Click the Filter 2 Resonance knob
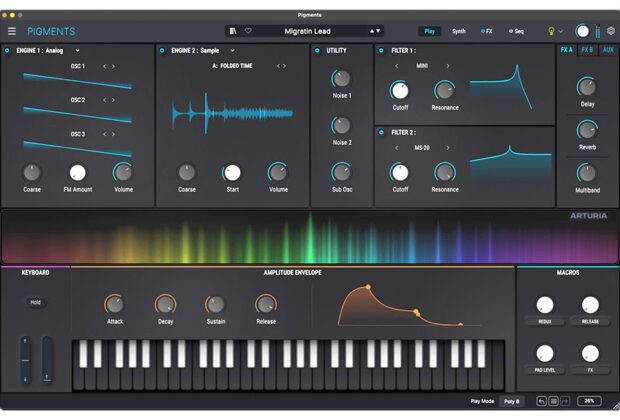620x420 pixels. pos(445,173)
